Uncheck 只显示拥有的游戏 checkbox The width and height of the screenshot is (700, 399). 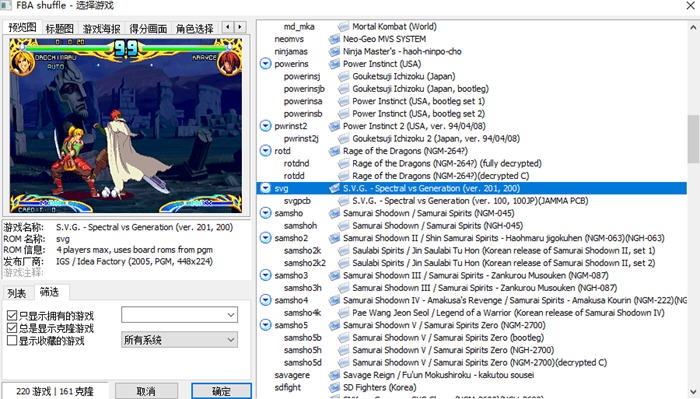point(12,316)
